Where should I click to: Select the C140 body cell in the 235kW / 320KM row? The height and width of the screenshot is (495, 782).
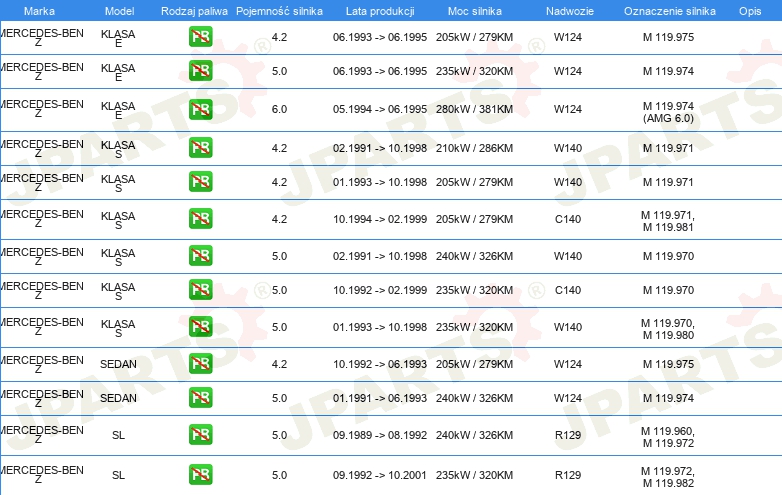pos(568,290)
